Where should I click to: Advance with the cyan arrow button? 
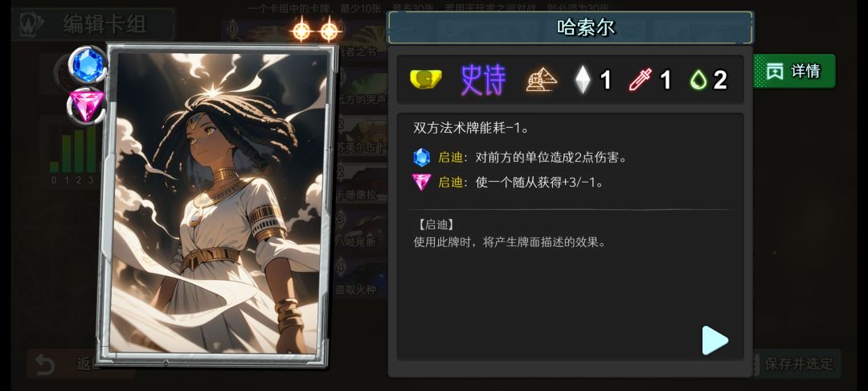tap(714, 340)
